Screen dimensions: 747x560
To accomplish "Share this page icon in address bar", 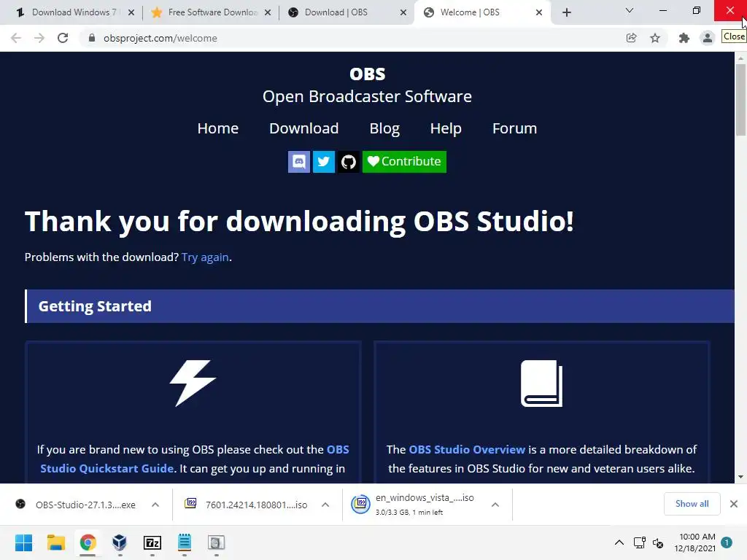I will (x=631, y=38).
